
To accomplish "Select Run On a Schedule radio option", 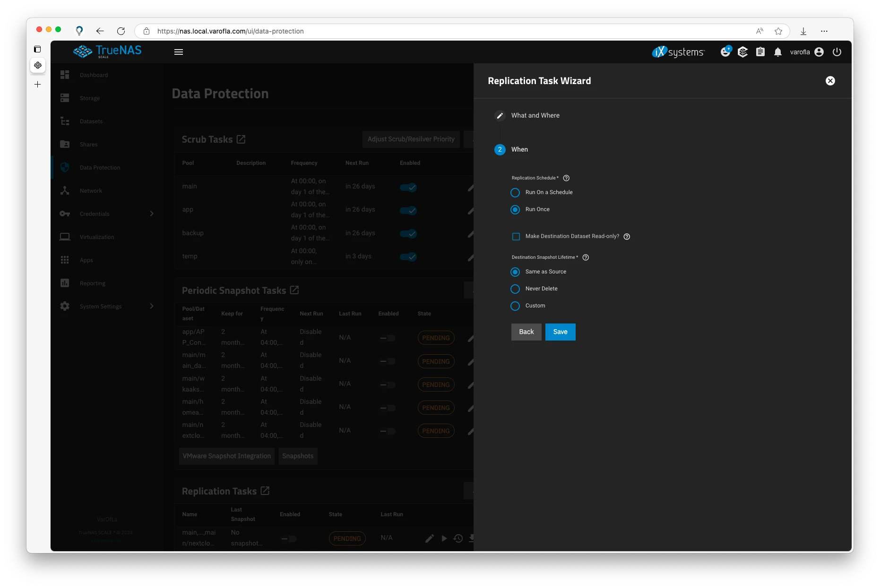I will (x=515, y=193).
